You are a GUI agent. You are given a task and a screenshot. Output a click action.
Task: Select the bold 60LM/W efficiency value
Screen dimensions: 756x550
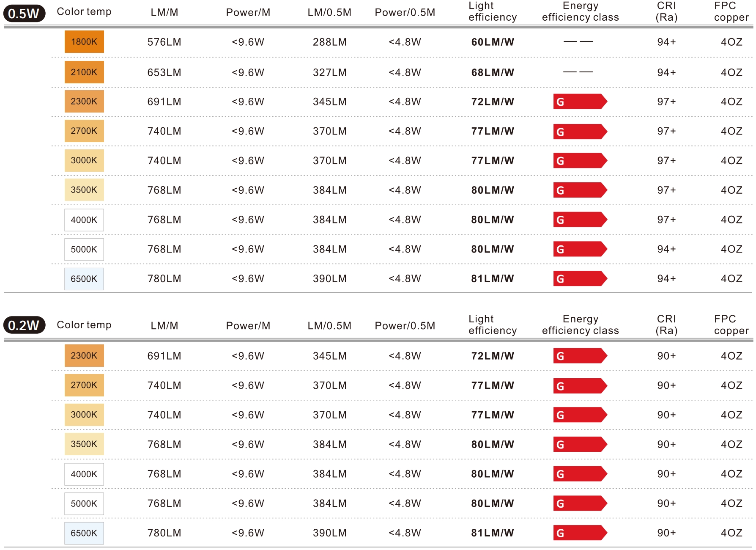pos(493,42)
